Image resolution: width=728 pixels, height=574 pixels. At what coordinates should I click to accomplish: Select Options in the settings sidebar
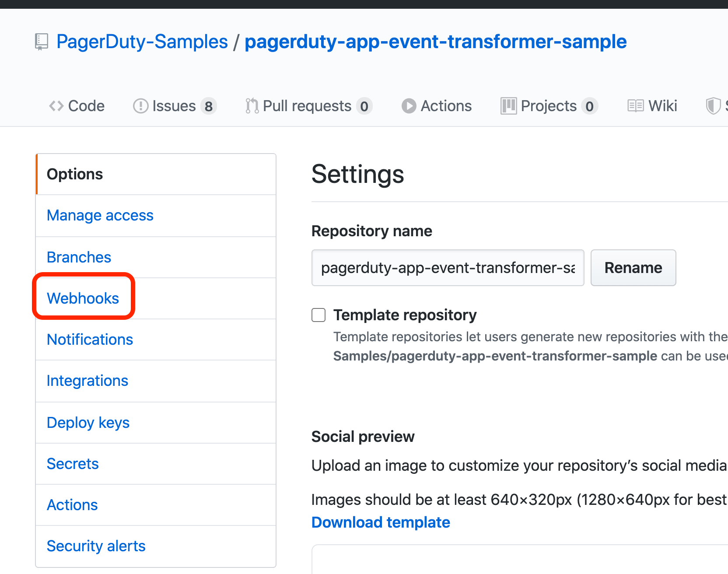pos(156,174)
